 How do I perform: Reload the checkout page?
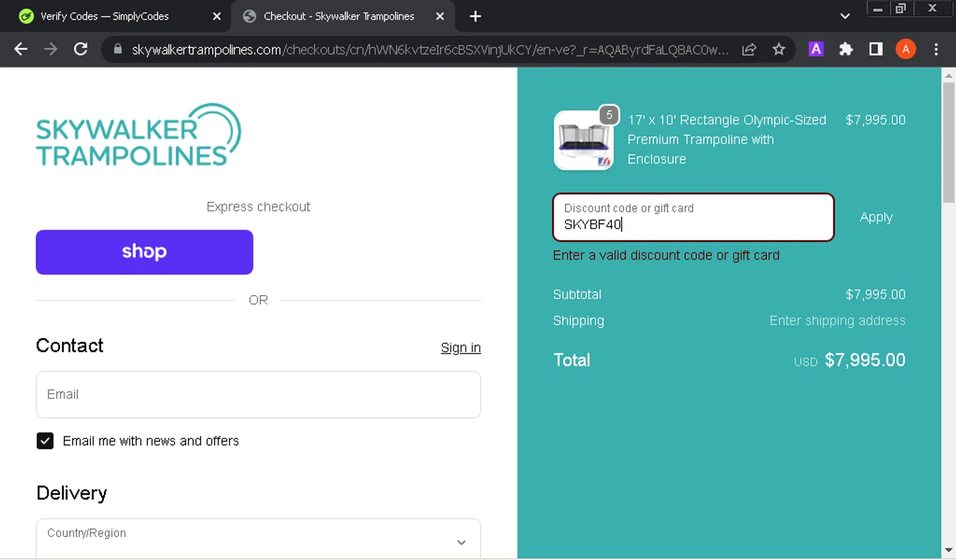click(x=80, y=49)
